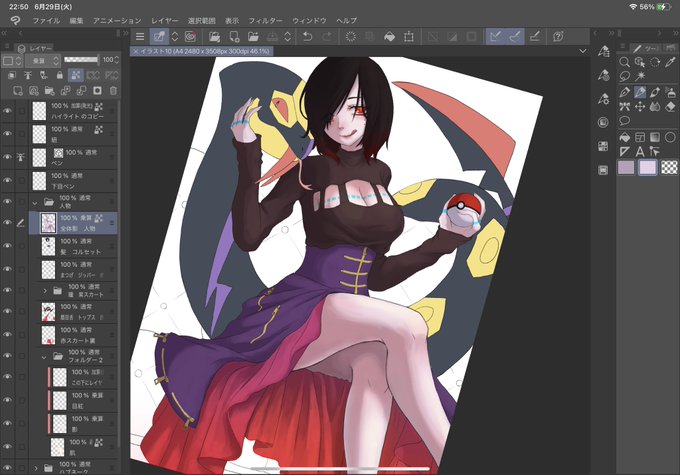
Task: Select the Eyedropper tool
Action: coord(670,62)
